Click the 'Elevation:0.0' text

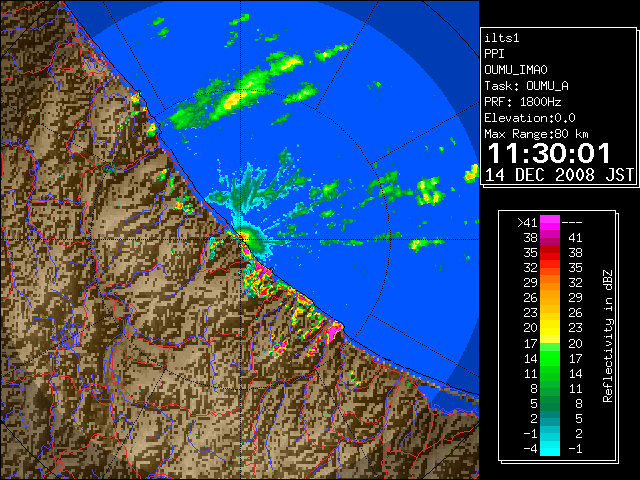pyautogui.click(x=530, y=118)
